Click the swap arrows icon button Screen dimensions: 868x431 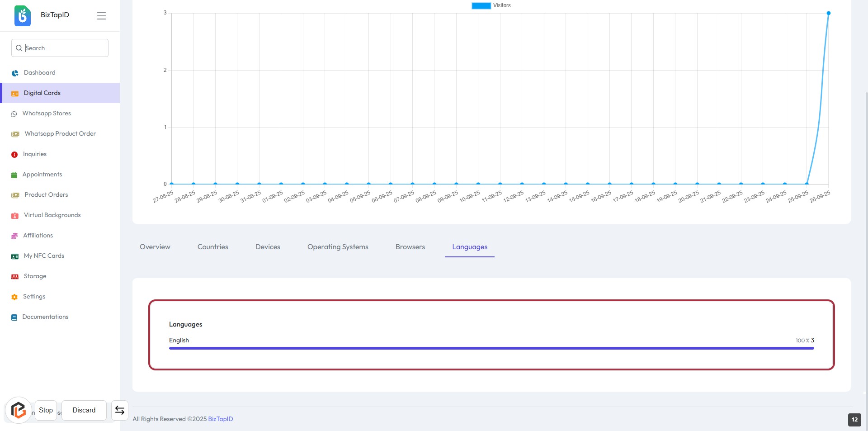(x=120, y=410)
